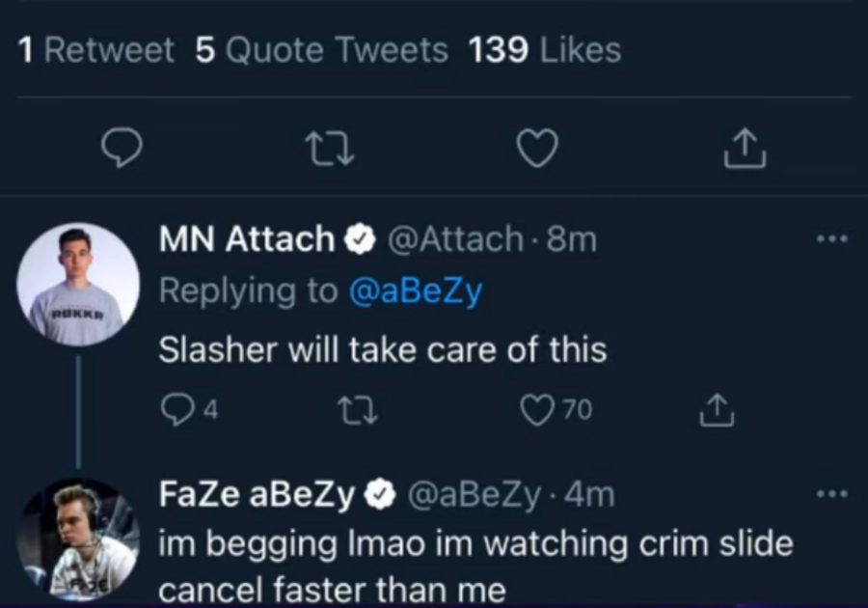Open the 'Slasher will take care of this' tweet

point(383,349)
